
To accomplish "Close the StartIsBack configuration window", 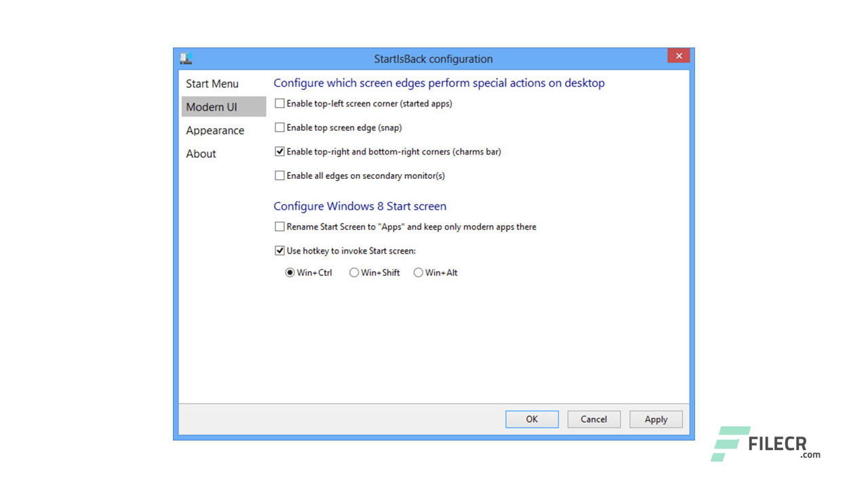I will tap(678, 56).
